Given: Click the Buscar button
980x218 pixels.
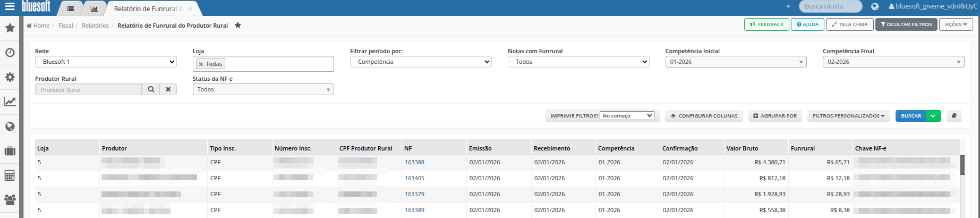Looking at the screenshot, I should point(911,116).
